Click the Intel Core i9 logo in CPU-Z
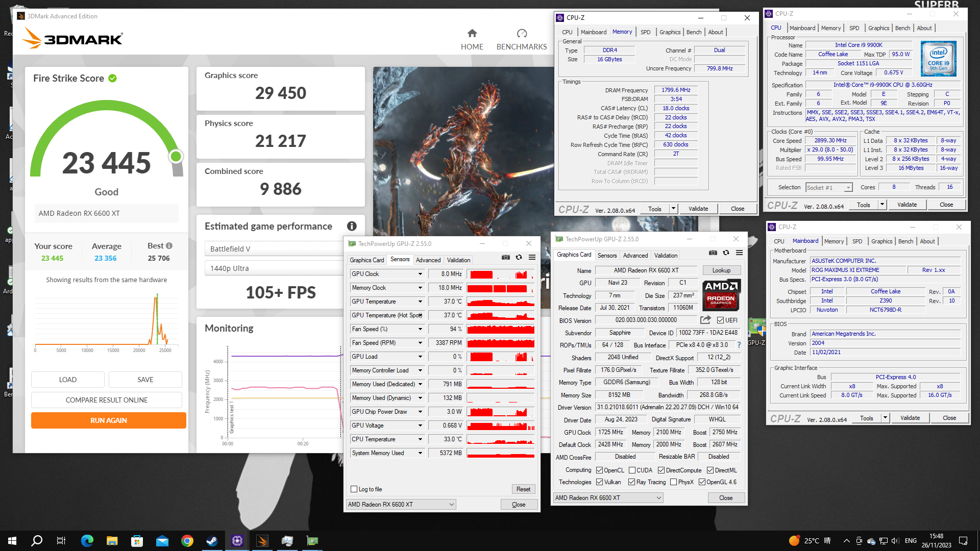The height and width of the screenshot is (551, 980). (x=939, y=59)
